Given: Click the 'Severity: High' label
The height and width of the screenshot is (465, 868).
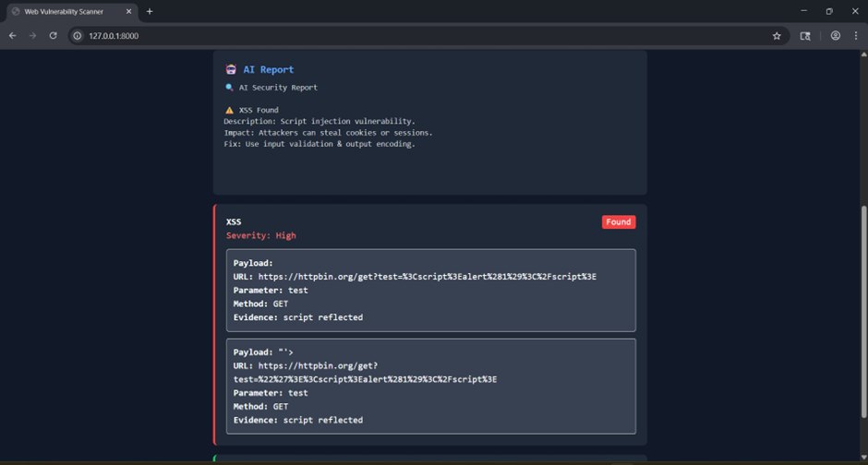Looking at the screenshot, I should coord(260,235).
